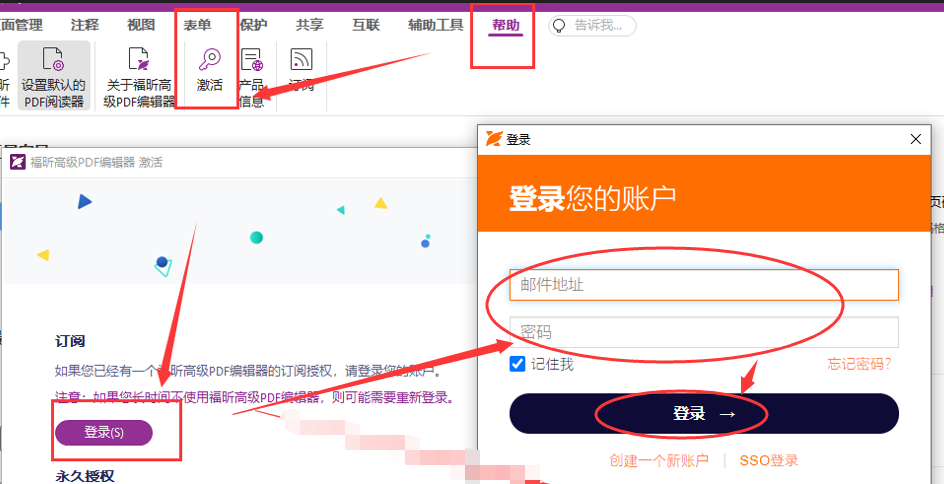Click the 密码 input field

tap(704, 332)
